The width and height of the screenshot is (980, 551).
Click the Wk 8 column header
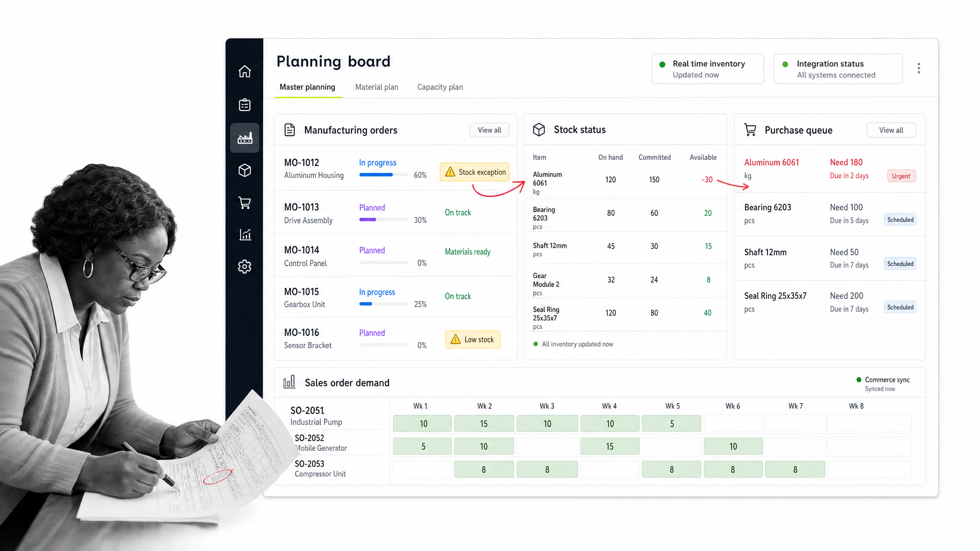pos(856,406)
